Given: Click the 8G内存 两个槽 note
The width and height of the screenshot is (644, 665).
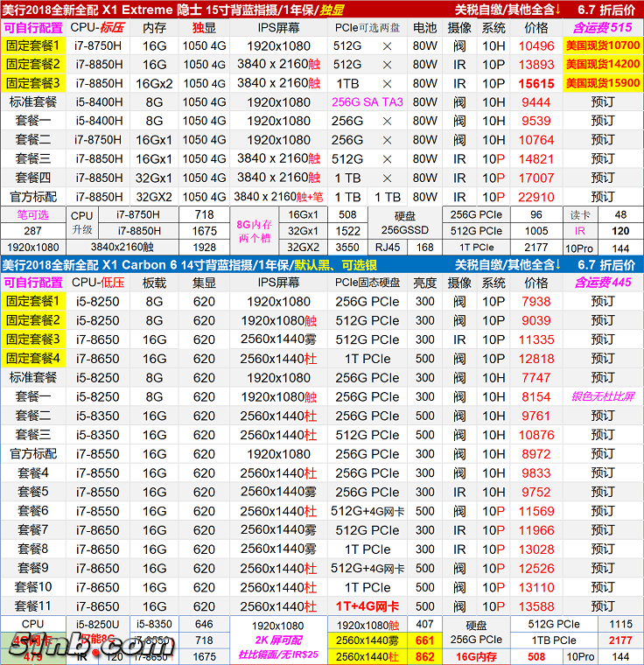Looking at the screenshot, I should tap(254, 231).
